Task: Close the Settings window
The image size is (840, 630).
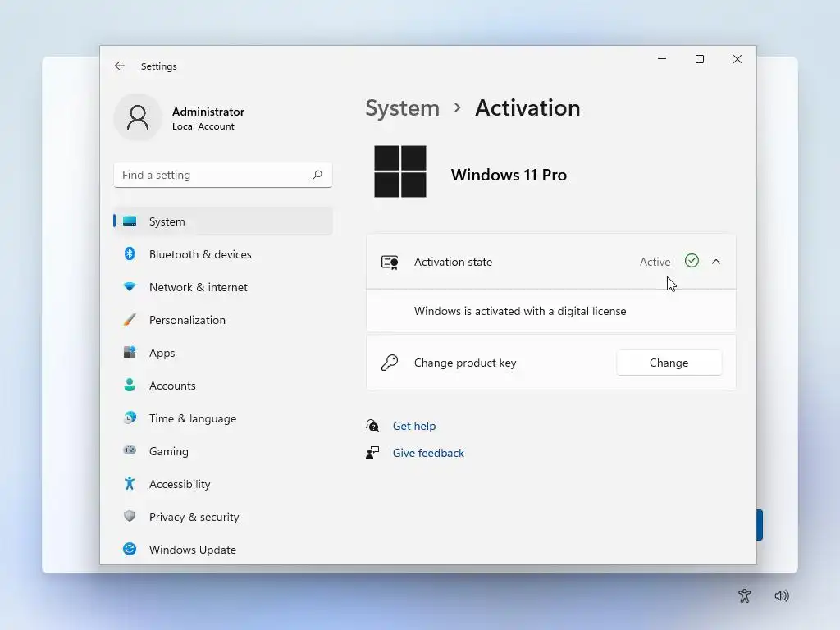Action: (737, 59)
